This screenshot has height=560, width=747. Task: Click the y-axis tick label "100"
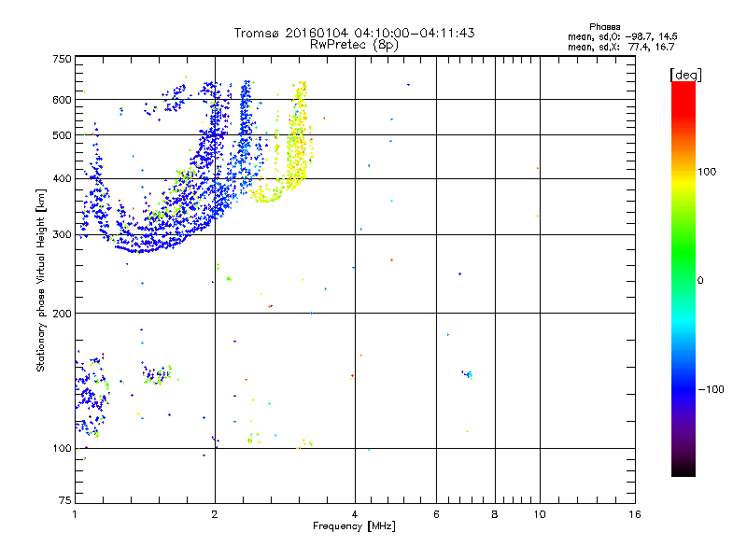(62, 449)
